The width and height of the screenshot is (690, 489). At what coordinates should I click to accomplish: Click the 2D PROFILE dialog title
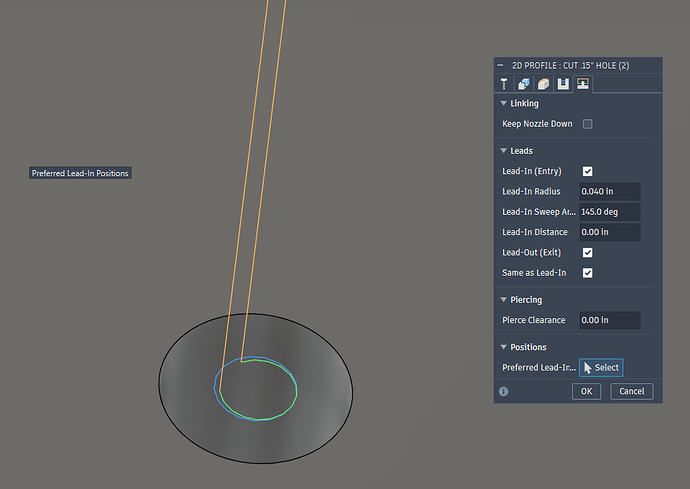pos(570,66)
